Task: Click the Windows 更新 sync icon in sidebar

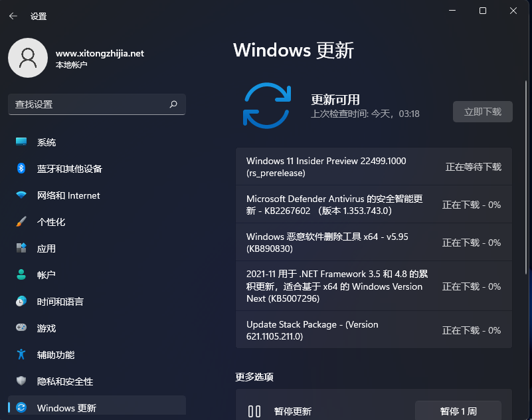Action: [x=21, y=407]
